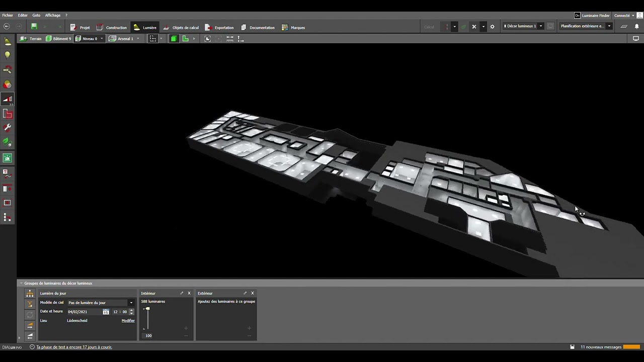644x362 pixels.
Task: Edit the Intérieur group with the pencil icon
Action: pos(182,293)
